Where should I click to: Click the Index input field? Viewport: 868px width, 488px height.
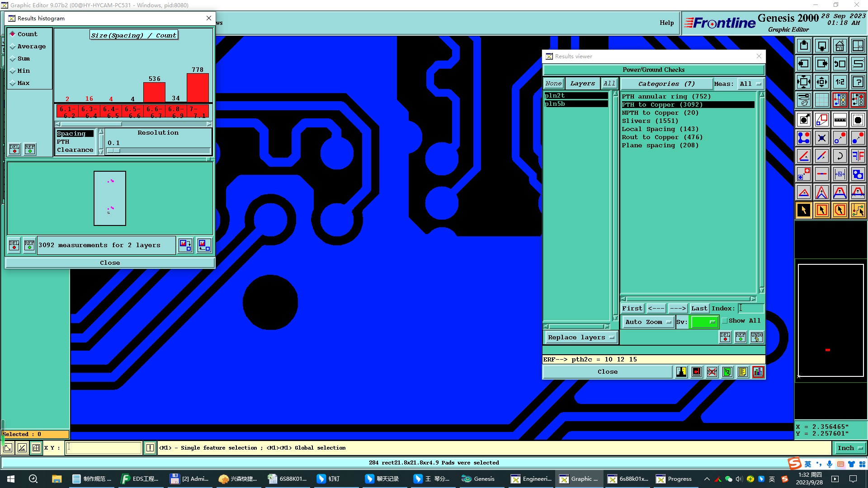pyautogui.click(x=750, y=309)
